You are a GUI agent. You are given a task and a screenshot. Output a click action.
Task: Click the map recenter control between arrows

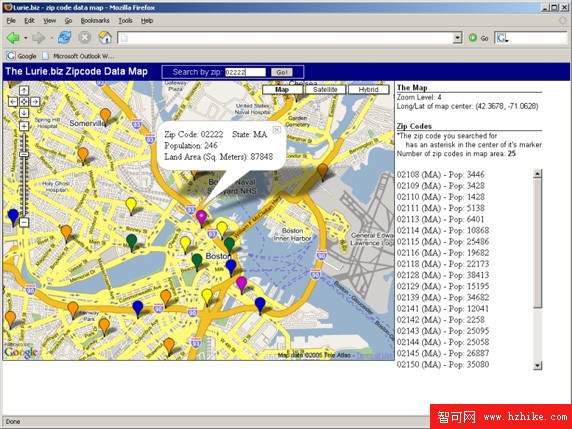tap(24, 102)
